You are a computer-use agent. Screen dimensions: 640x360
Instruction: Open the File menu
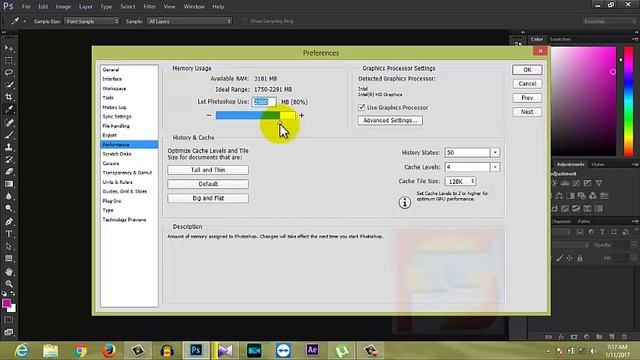click(x=26, y=7)
